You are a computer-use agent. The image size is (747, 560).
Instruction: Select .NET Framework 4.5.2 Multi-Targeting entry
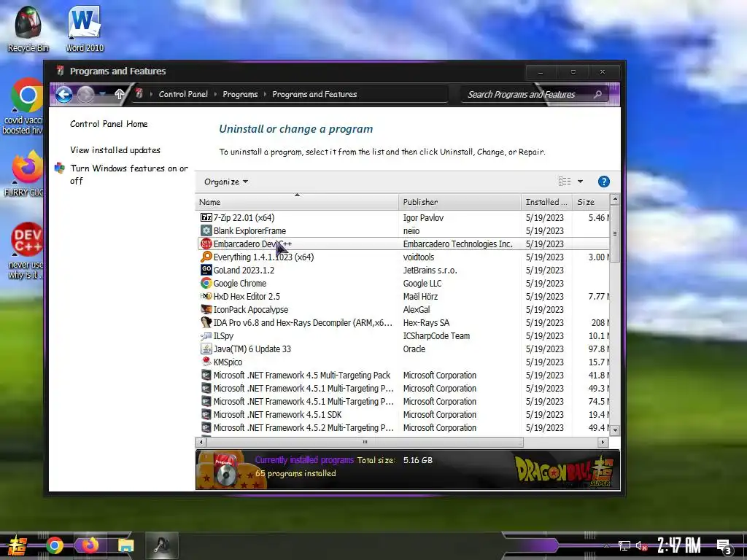point(403,427)
